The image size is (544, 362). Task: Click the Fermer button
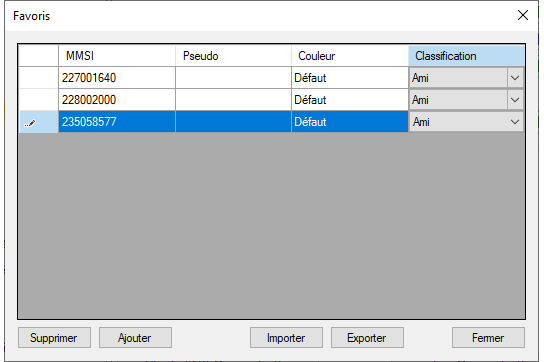(x=488, y=337)
